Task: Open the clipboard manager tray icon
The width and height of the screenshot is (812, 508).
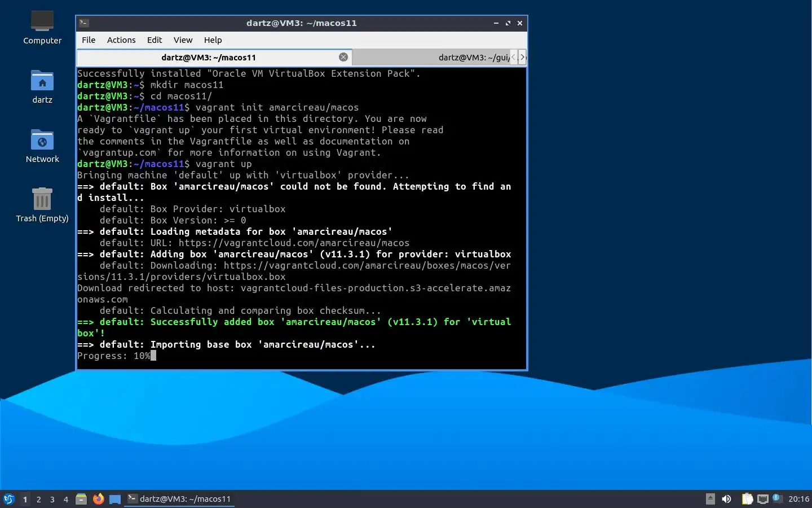Action: tap(747, 499)
